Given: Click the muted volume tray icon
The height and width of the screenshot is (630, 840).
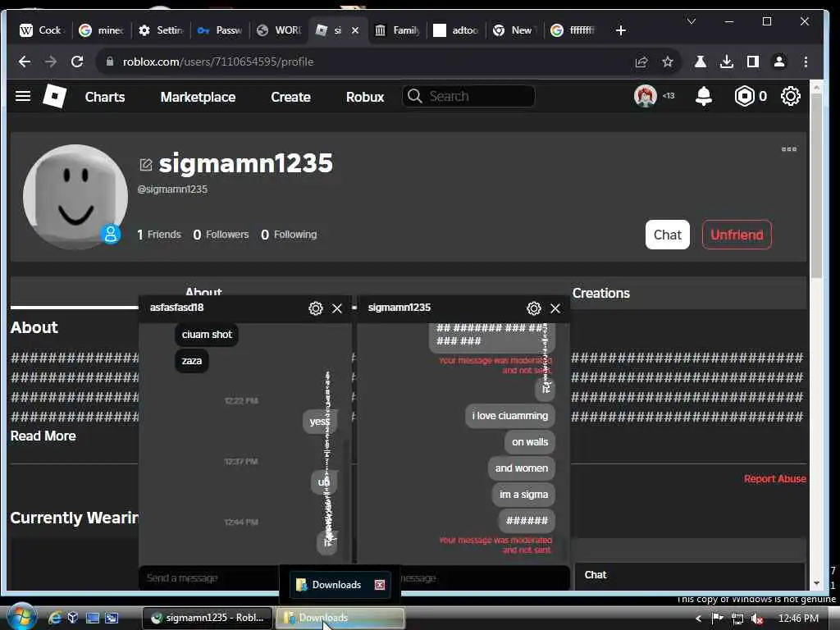Looking at the screenshot, I should coord(756,619).
